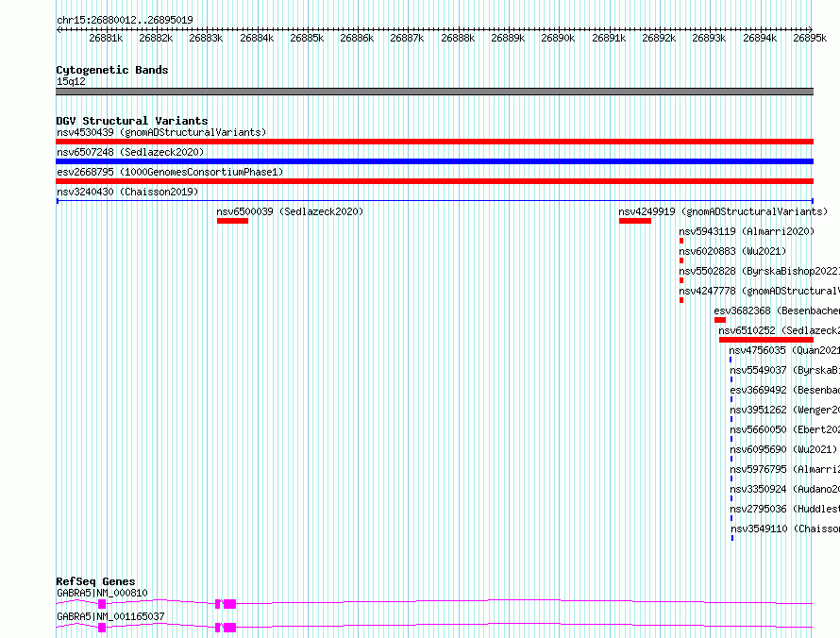Click the nsv4249919 gnomAD variant label

tap(723, 211)
